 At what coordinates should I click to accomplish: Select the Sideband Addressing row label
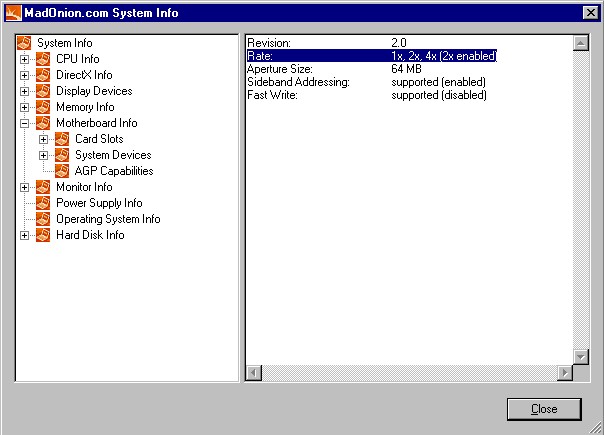point(298,82)
